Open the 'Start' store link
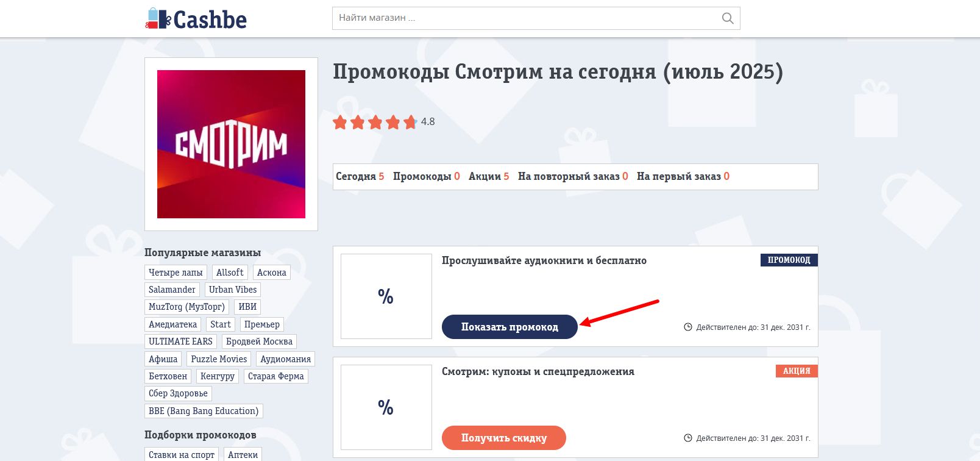The width and height of the screenshot is (980, 461). coord(221,324)
